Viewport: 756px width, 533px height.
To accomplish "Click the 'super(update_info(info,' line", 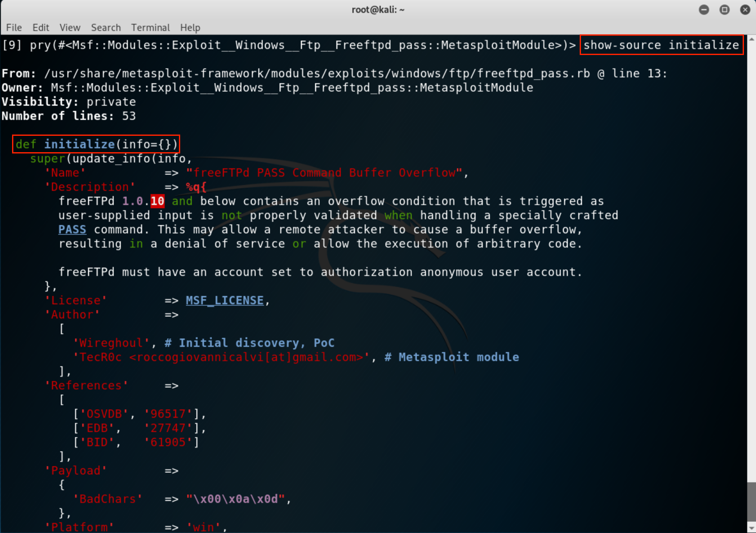I will click(x=111, y=158).
